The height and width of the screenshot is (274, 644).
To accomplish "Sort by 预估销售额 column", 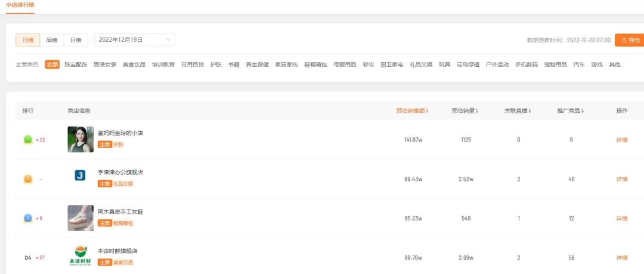I will click(413, 110).
